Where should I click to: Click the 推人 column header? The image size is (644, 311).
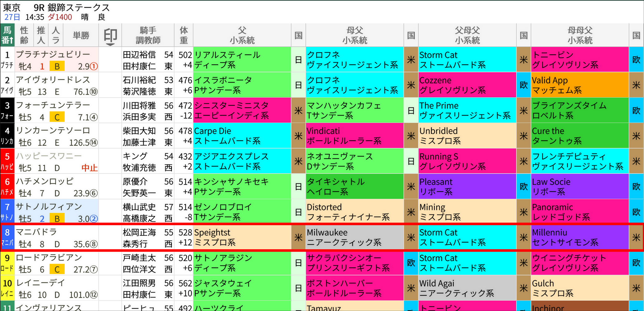pyautogui.click(x=41, y=35)
